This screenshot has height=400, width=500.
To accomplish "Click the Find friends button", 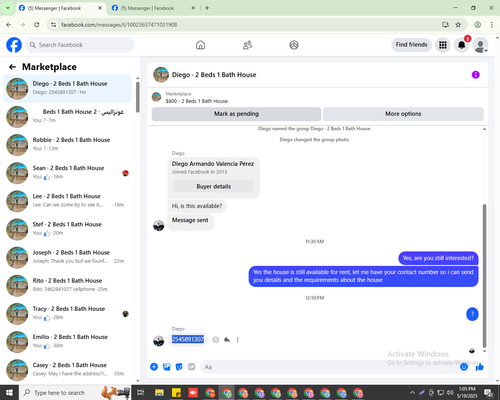I will tap(411, 45).
